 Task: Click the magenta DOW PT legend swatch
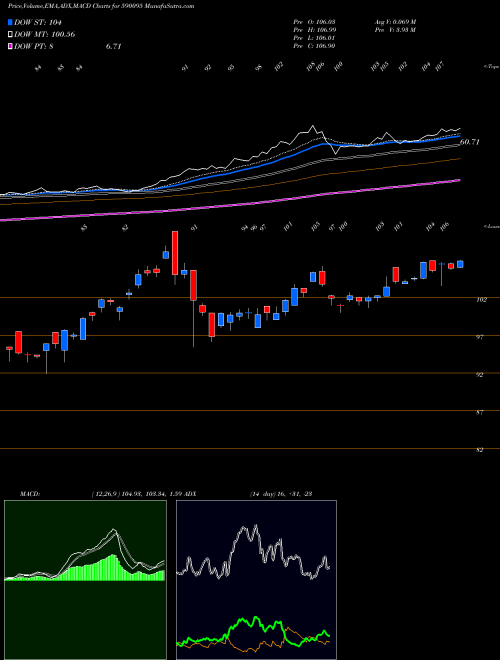pyautogui.click(x=11, y=46)
